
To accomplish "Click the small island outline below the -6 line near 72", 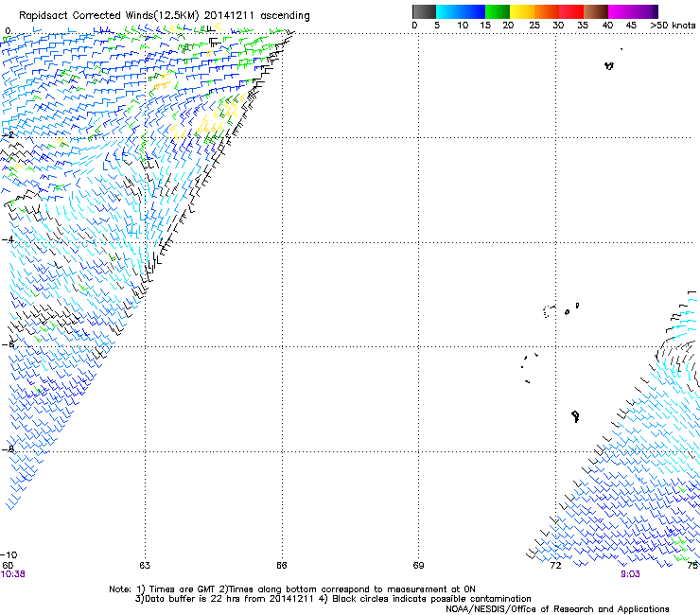I will (x=575, y=416).
